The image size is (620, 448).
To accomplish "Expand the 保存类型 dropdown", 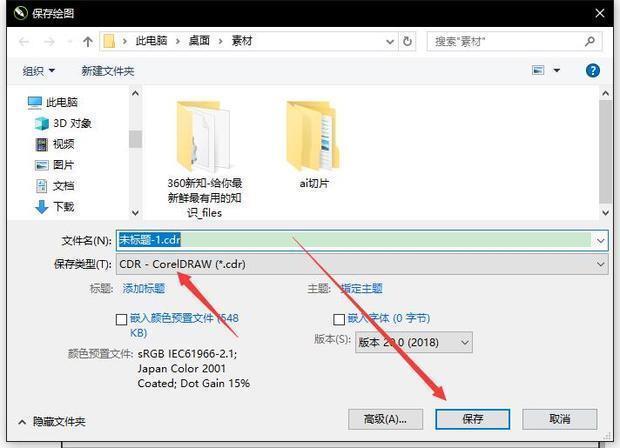I will 361,264.
